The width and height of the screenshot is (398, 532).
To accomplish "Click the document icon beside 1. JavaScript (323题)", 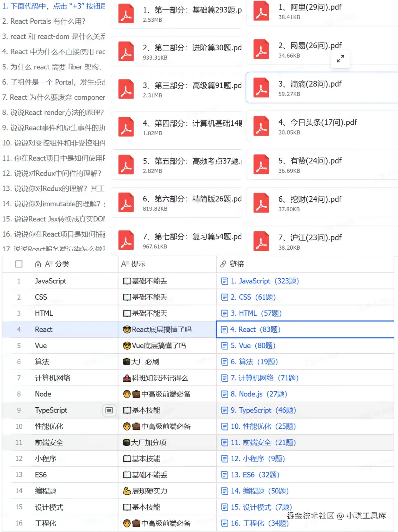I will pos(225,281).
